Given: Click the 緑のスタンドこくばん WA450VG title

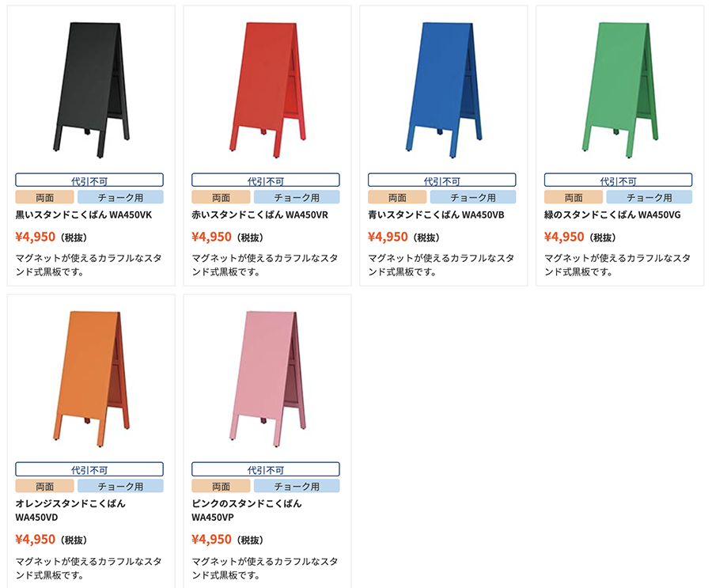Looking at the screenshot, I should (x=612, y=215).
